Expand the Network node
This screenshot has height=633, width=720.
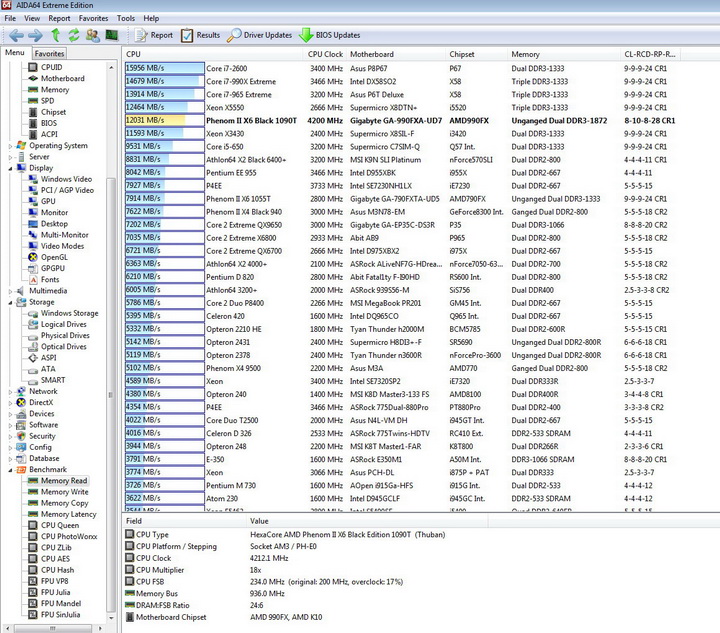pos(10,392)
